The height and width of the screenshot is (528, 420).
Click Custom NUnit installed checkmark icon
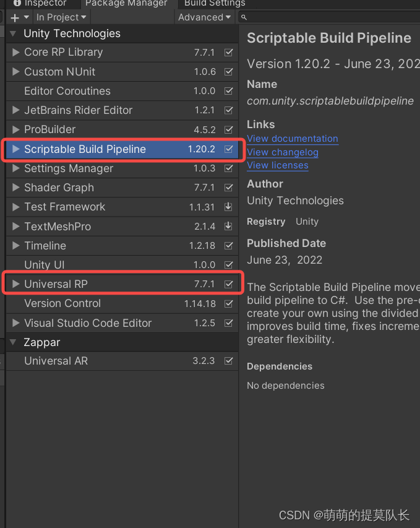[x=228, y=71]
